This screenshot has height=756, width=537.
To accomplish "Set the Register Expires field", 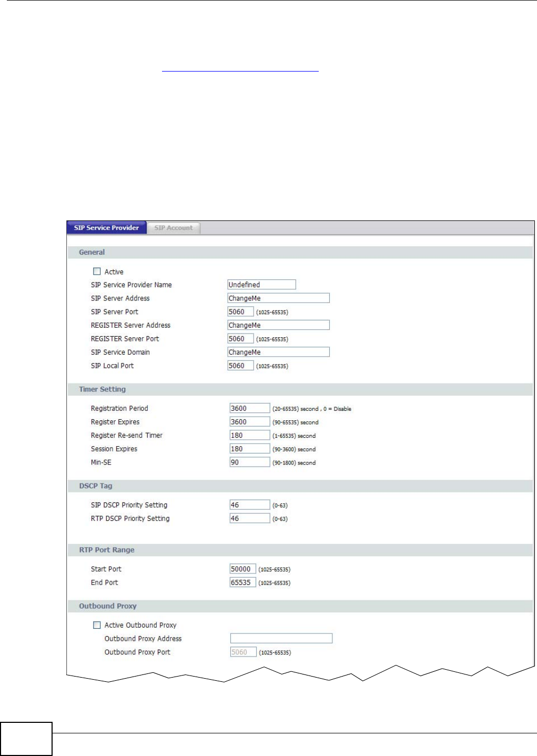I will point(250,422).
